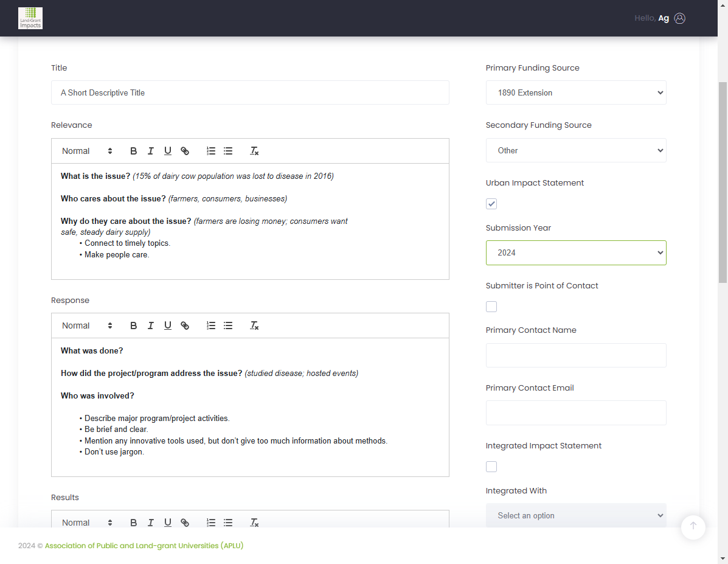This screenshot has height=564, width=728.
Task: Click the scroll-to-top arrow button
Action: click(693, 527)
